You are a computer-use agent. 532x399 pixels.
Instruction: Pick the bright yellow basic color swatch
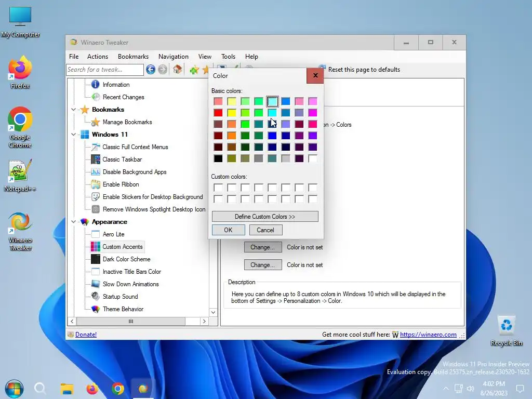(x=232, y=113)
